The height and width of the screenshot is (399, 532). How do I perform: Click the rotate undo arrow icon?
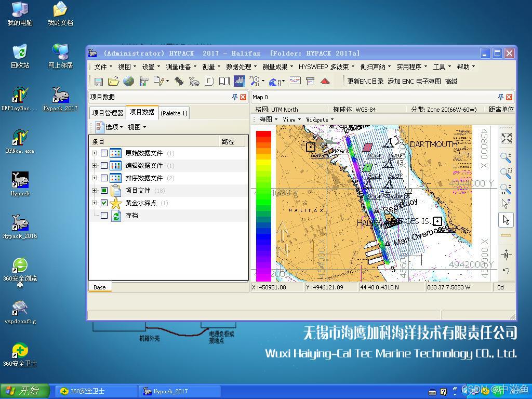(506, 270)
